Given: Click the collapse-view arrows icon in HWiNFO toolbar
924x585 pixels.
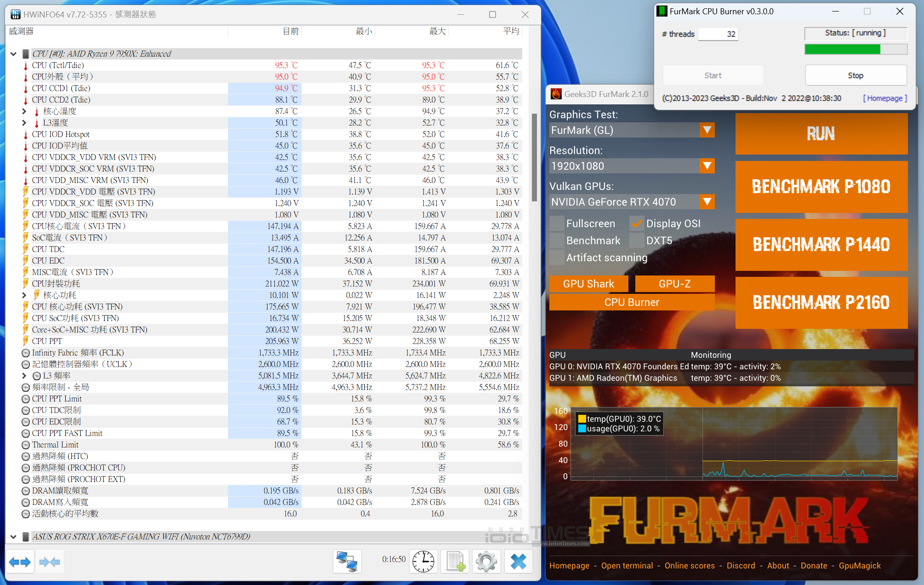Looking at the screenshot, I should tap(50, 562).
